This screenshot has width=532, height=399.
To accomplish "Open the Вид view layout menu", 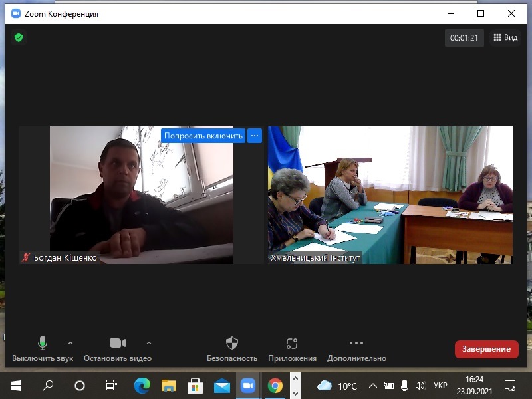I will click(505, 38).
